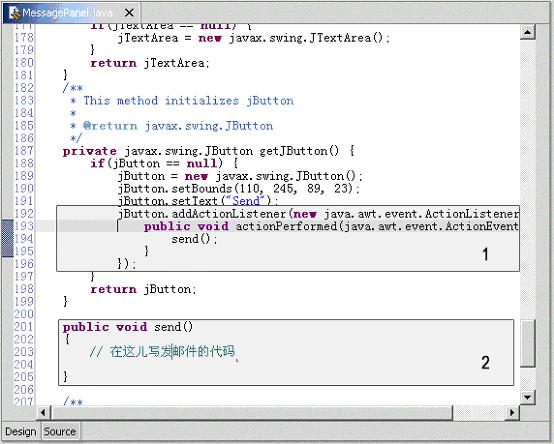The width and height of the screenshot is (554, 444).
Task: Switch to the Source tab
Action: 60,432
